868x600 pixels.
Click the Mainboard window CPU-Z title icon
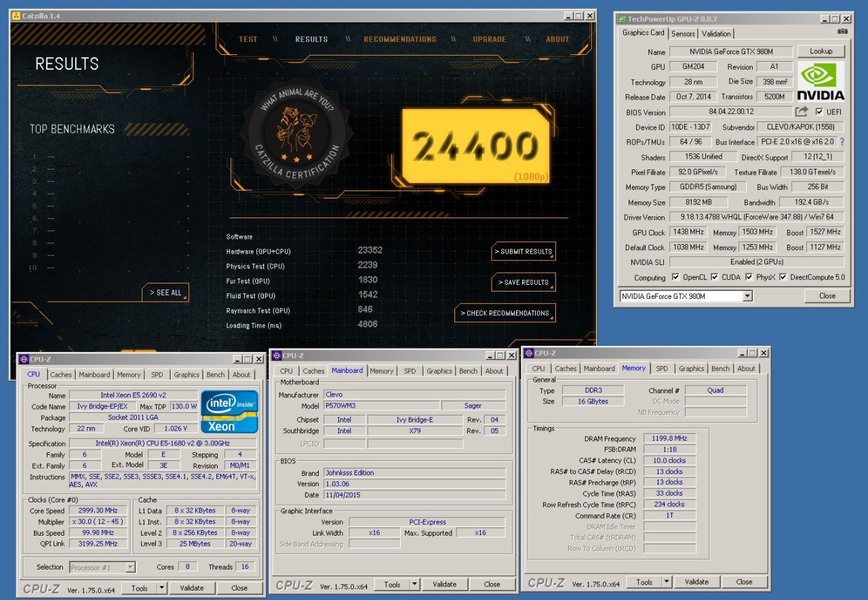(276, 355)
